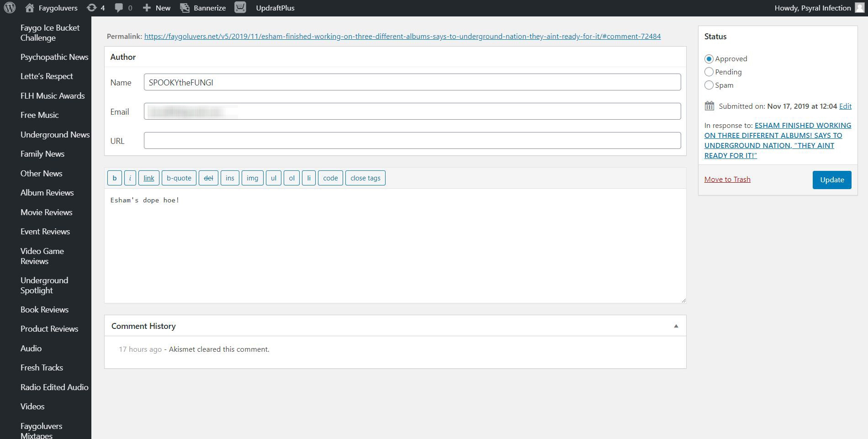Select the Approved status radio button
868x439 pixels.
pos(709,59)
